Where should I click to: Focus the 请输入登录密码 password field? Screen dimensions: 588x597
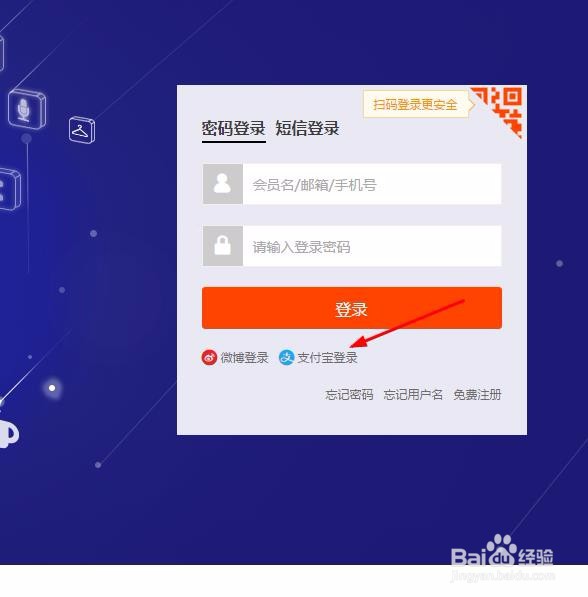pyautogui.click(x=372, y=246)
